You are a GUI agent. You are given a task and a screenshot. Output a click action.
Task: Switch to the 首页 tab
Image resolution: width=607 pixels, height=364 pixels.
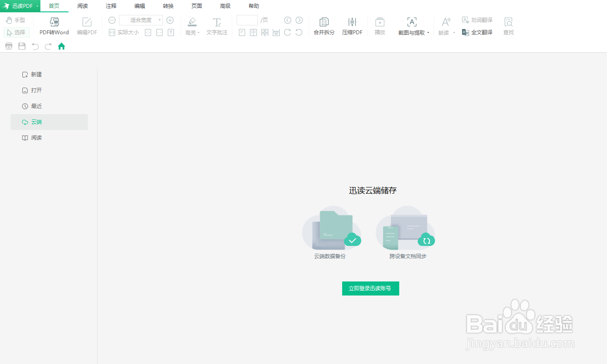point(54,6)
